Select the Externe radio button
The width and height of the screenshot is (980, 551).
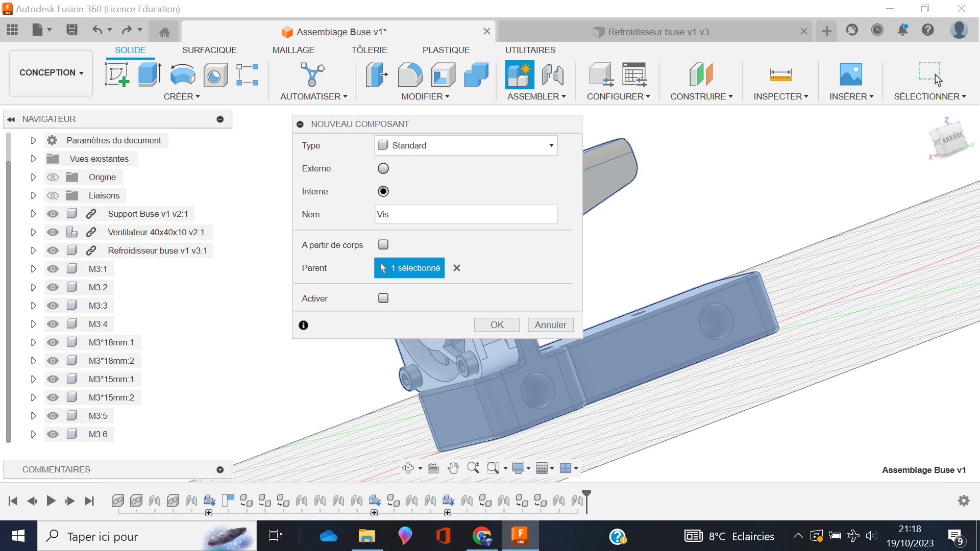tap(383, 168)
